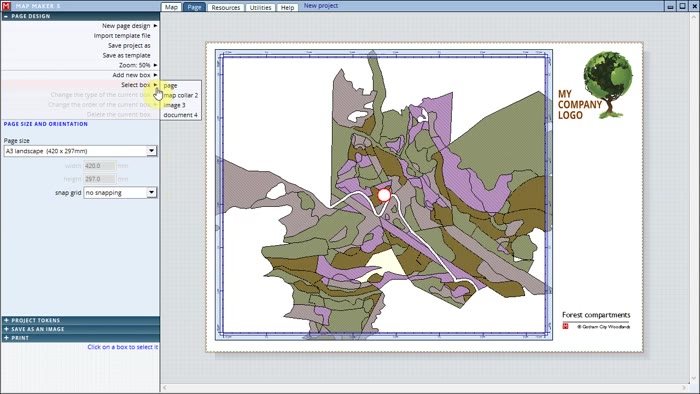700x394 pixels.
Task: Click the New project title label
Action: point(321,6)
